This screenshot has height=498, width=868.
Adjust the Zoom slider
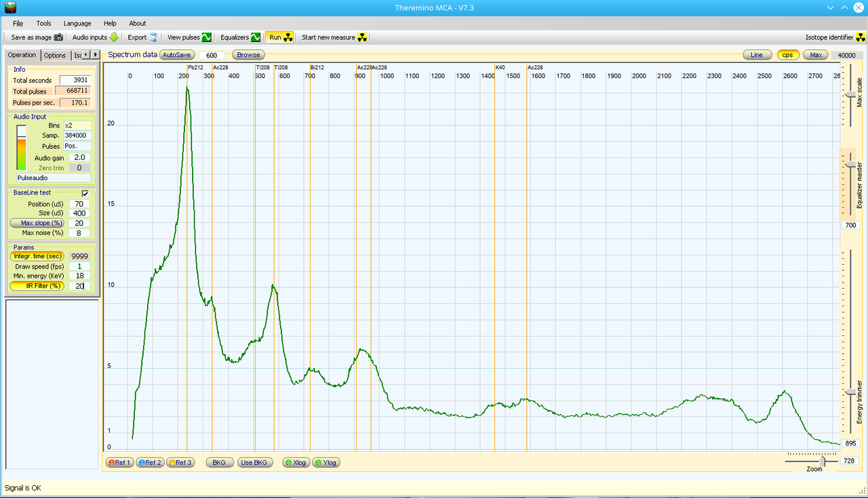[x=823, y=461]
